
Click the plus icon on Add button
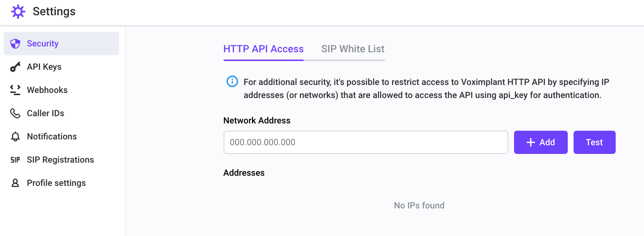point(531,142)
